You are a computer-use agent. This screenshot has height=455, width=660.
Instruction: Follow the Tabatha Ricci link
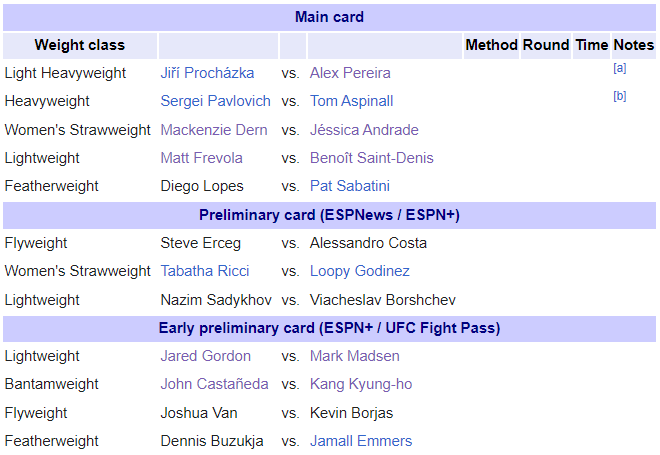click(205, 271)
